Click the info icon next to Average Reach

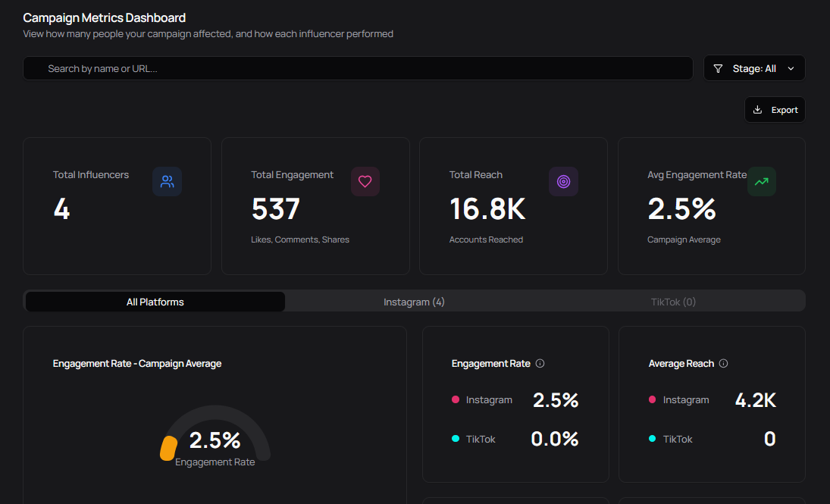(x=722, y=363)
